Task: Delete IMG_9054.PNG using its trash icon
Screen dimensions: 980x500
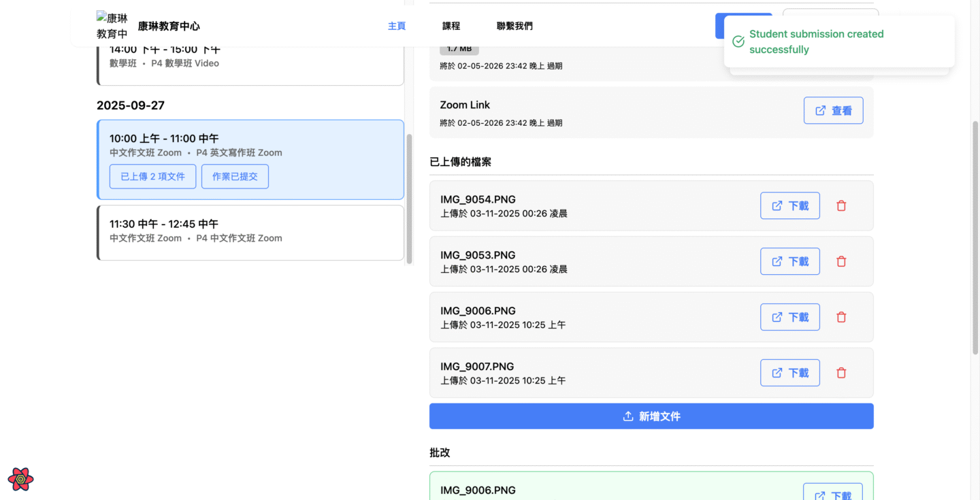Action: coord(841,205)
